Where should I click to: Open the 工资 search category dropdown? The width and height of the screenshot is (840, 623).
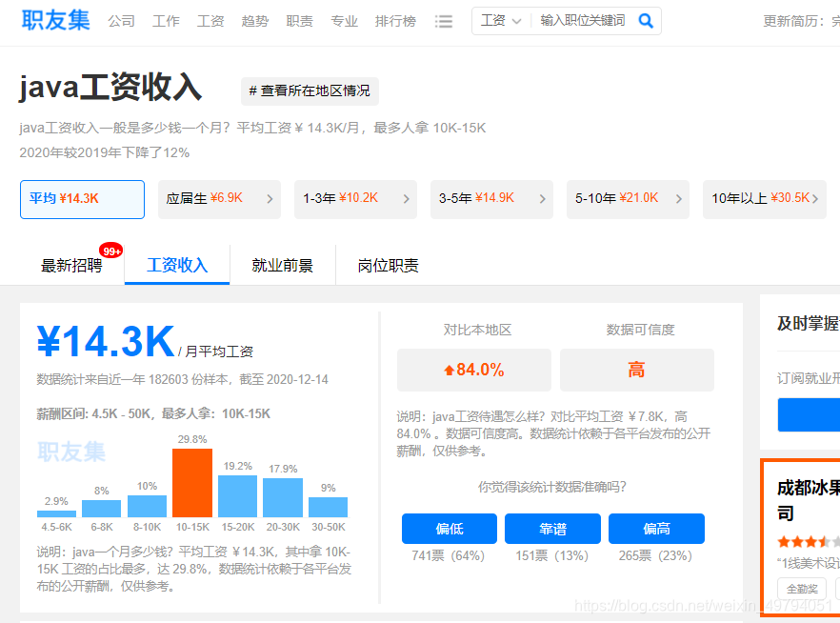pyautogui.click(x=500, y=20)
